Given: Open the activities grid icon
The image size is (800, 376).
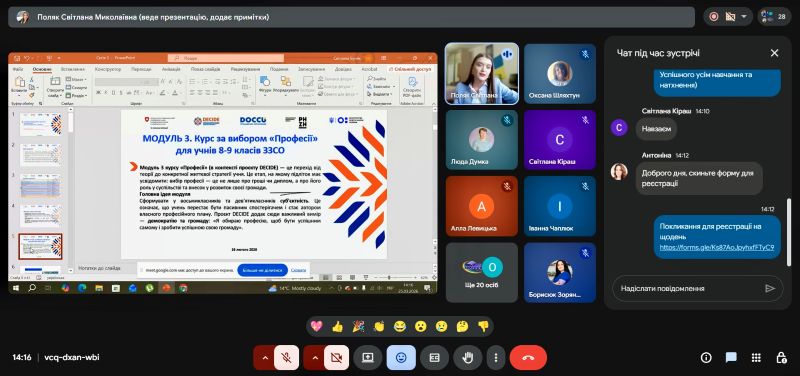Looking at the screenshot, I should (757, 358).
